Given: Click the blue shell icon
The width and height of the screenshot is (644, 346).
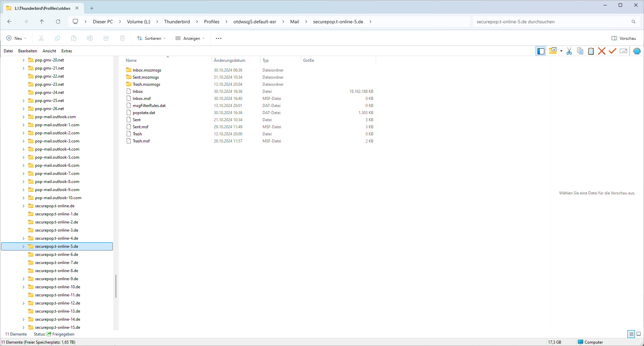Looking at the screenshot, I should click(637, 51).
